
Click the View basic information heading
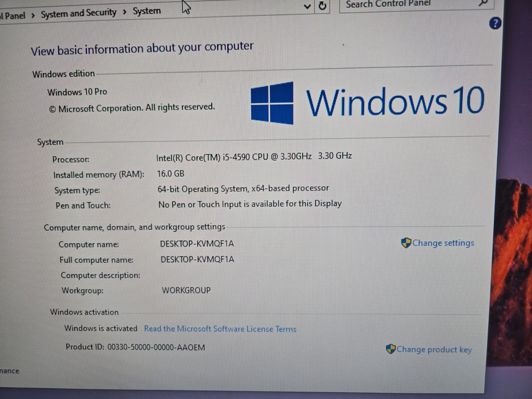click(142, 49)
